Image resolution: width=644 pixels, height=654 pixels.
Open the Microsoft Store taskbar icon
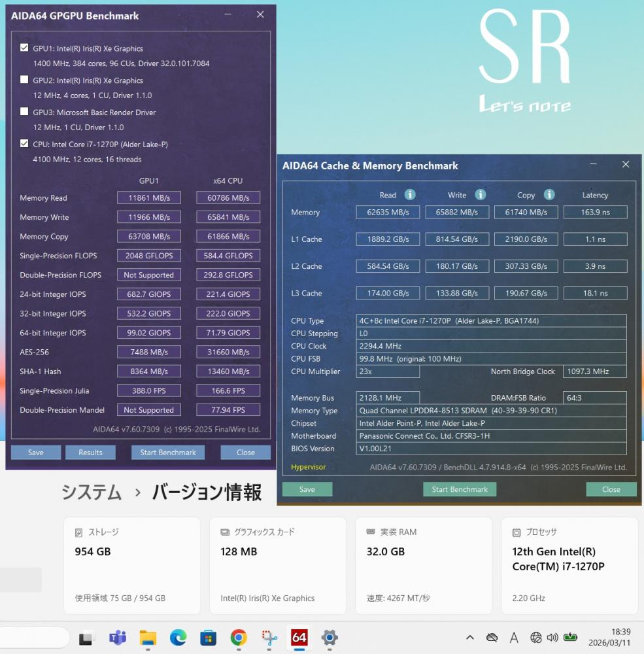[208, 638]
